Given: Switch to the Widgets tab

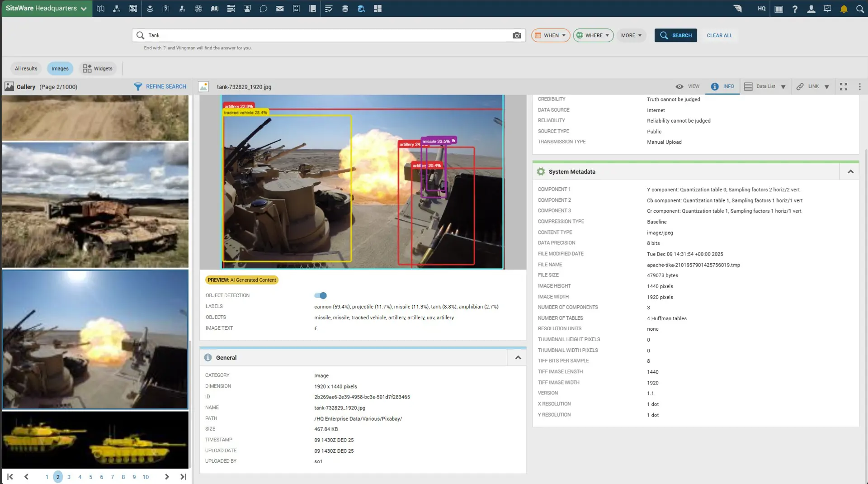Looking at the screenshot, I should [98, 69].
